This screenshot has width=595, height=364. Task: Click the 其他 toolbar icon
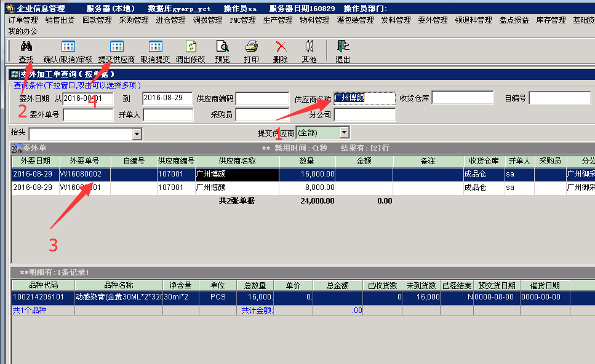(x=309, y=47)
